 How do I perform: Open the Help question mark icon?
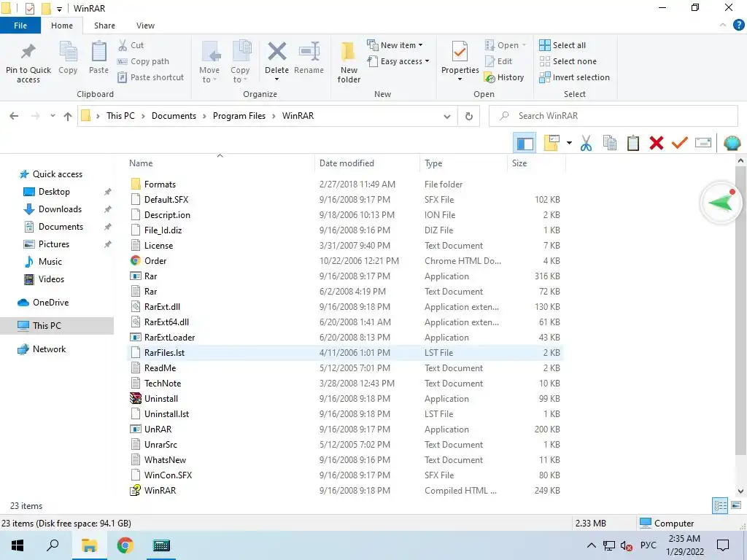pos(738,26)
